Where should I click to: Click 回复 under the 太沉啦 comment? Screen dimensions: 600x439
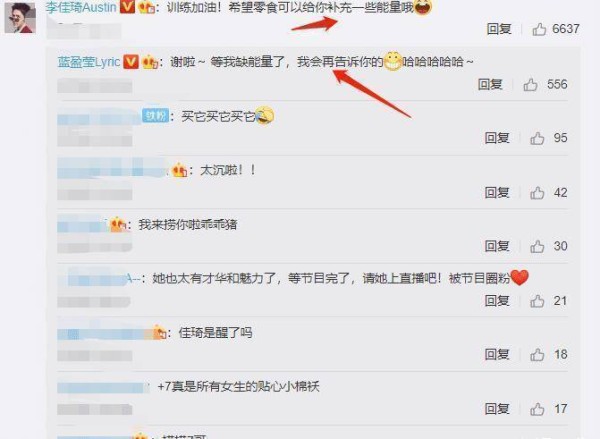pos(497,193)
